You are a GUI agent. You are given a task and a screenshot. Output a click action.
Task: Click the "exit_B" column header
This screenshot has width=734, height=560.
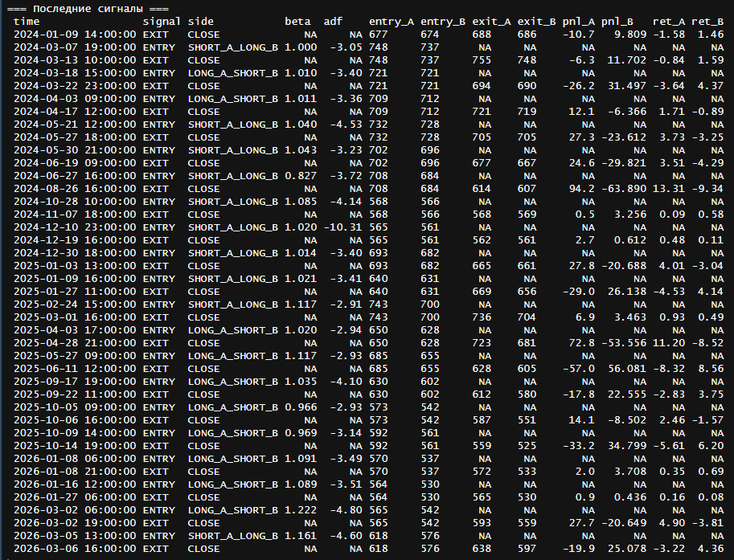click(x=536, y=21)
